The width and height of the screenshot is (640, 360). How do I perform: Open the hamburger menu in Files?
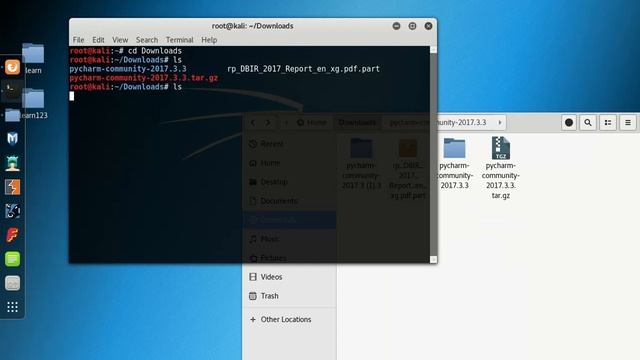628,122
